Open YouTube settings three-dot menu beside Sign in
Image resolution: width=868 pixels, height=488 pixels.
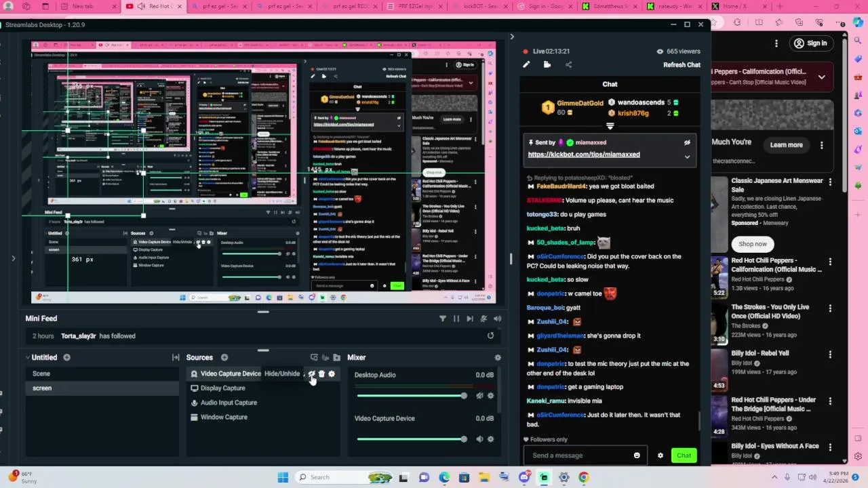pyautogui.click(x=776, y=43)
